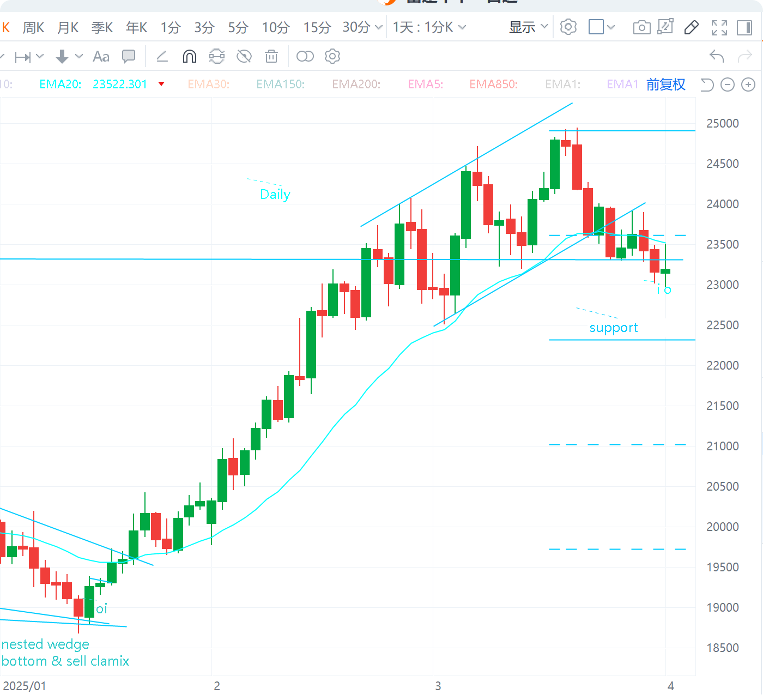Viewport: 763px width, 700px height.
Task: Select the line drawing tool
Action: coord(162,56)
